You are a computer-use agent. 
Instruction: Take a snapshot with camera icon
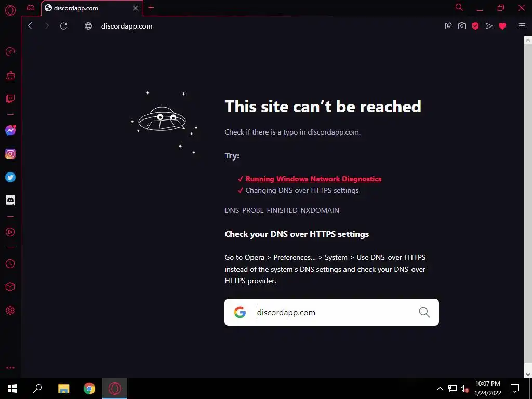pyautogui.click(x=462, y=26)
